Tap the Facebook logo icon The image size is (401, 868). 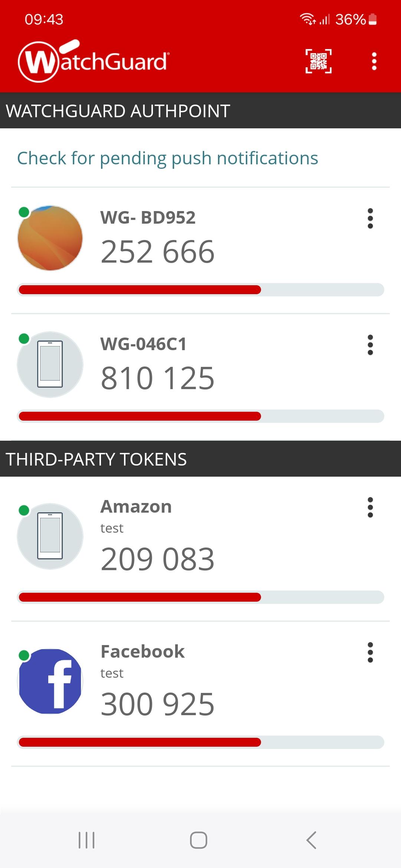[x=50, y=681]
